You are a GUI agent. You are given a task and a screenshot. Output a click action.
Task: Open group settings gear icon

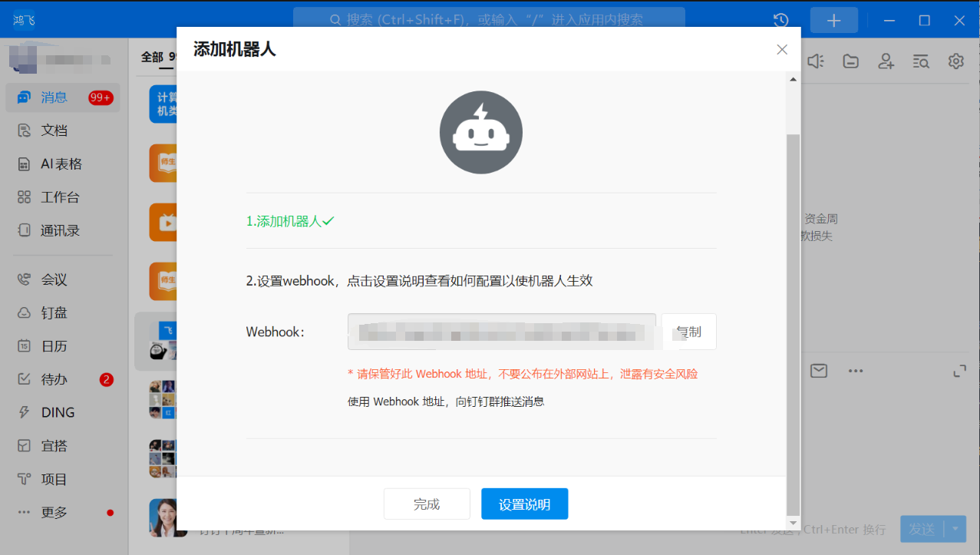955,61
